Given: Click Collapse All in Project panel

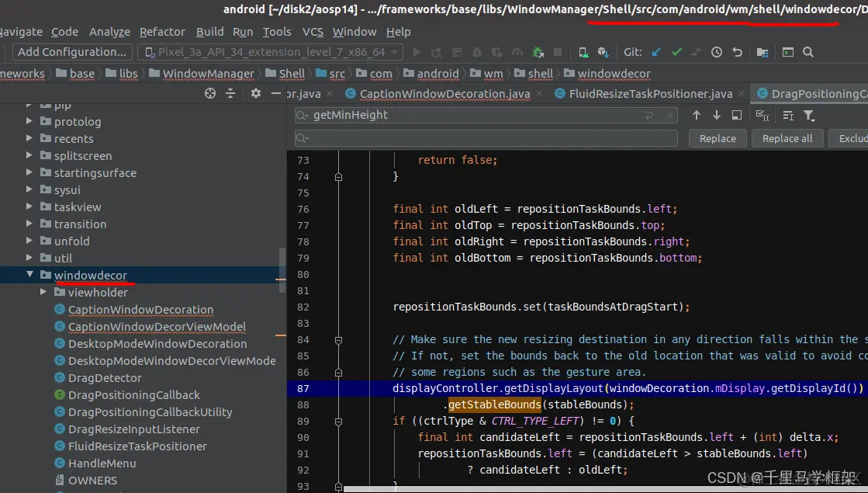Looking at the screenshot, I should pos(230,94).
